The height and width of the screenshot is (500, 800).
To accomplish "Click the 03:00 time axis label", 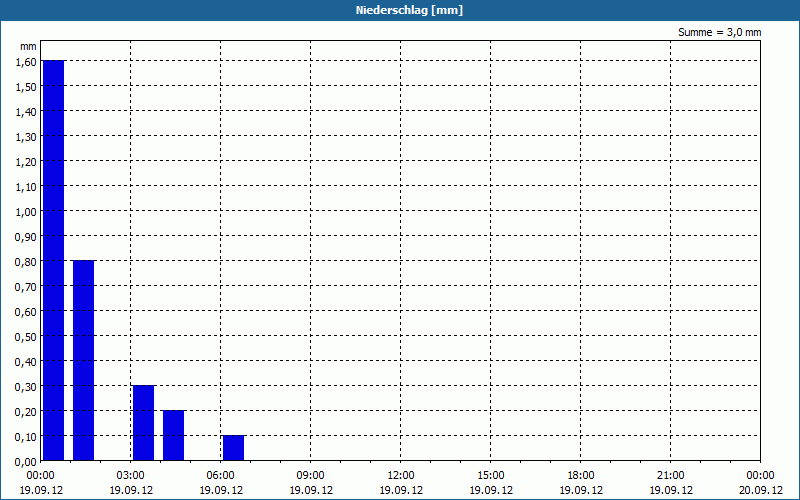I will point(131,476).
